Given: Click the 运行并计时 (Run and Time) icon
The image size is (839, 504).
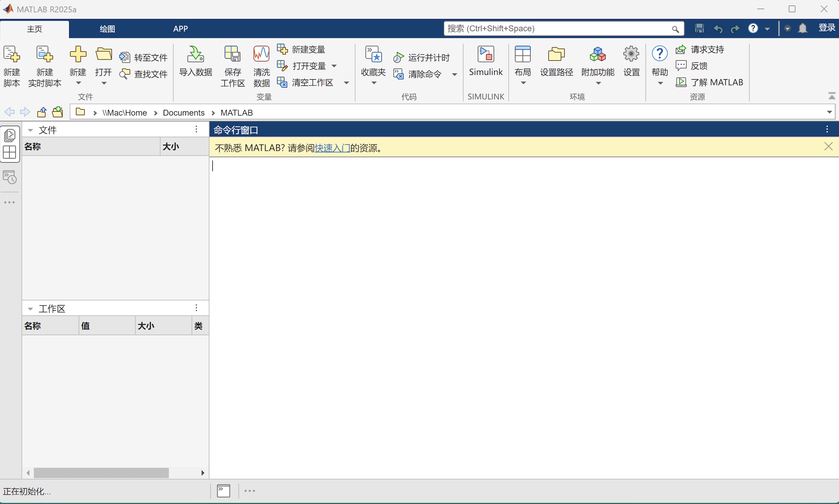Looking at the screenshot, I should (422, 57).
